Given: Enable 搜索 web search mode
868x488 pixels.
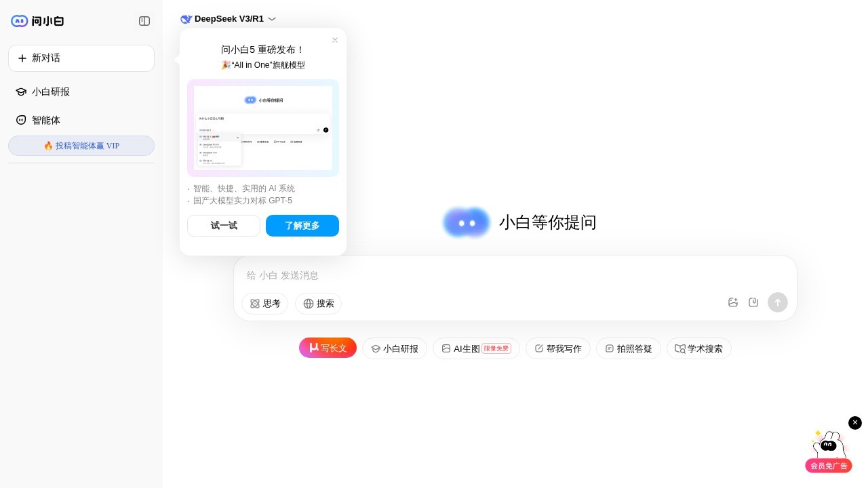Looking at the screenshot, I should coord(318,304).
